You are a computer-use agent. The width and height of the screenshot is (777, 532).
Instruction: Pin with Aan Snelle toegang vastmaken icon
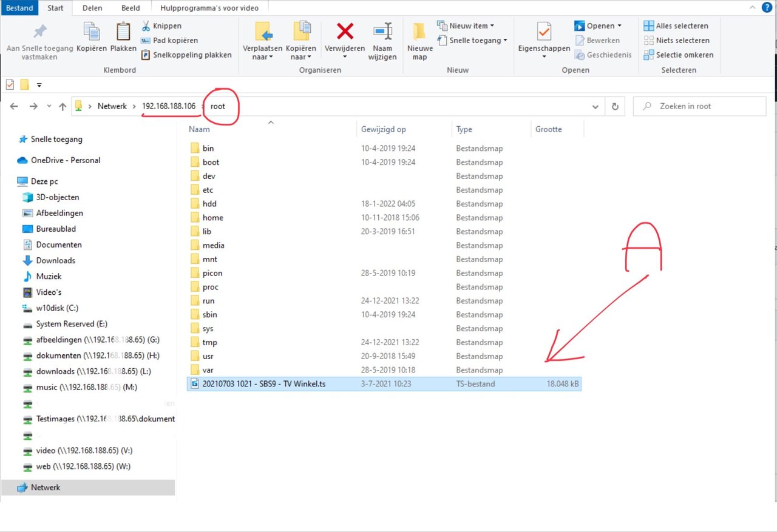[x=39, y=32]
